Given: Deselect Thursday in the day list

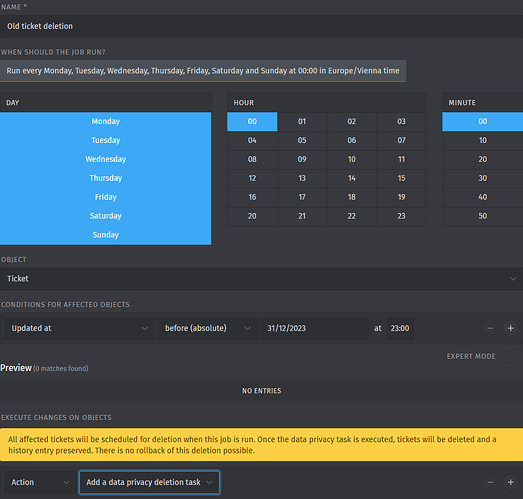Looking at the screenshot, I should tap(105, 178).
